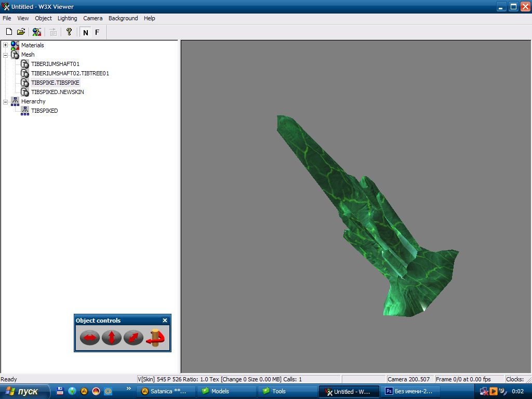
Task: Open the Object menu
Action: pos(44,18)
